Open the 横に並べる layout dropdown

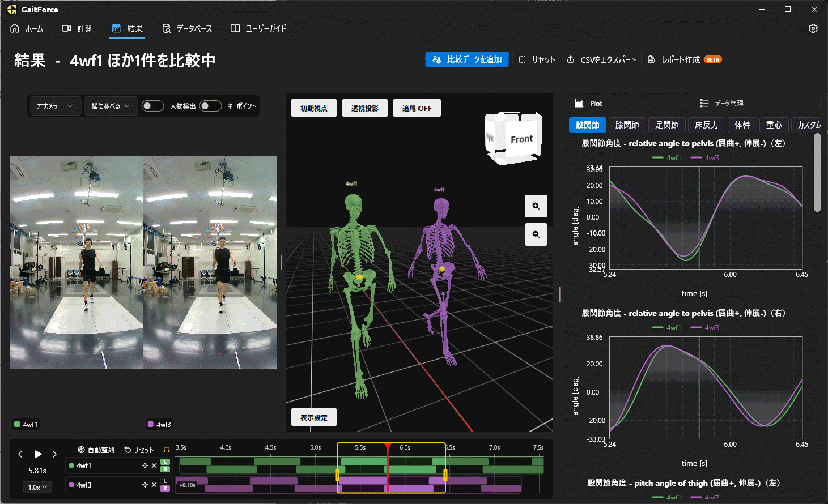pyautogui.click(x=111, y=106)
